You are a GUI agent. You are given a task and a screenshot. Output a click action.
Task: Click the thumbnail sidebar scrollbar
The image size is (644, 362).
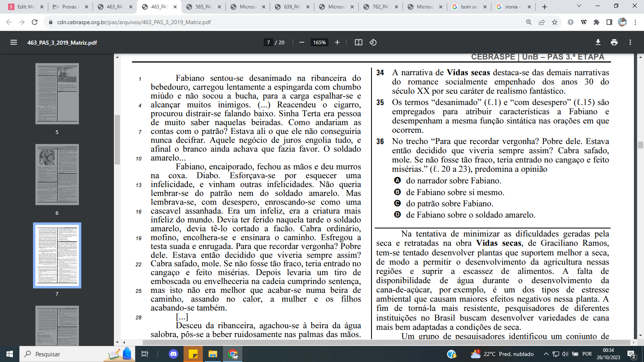(117, 140)
